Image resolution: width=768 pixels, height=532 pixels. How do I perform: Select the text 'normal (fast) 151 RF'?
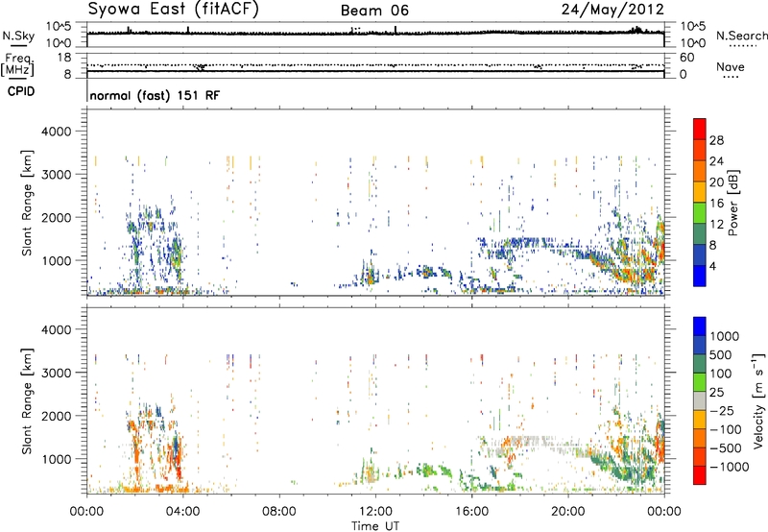click(x=155, y=95)
